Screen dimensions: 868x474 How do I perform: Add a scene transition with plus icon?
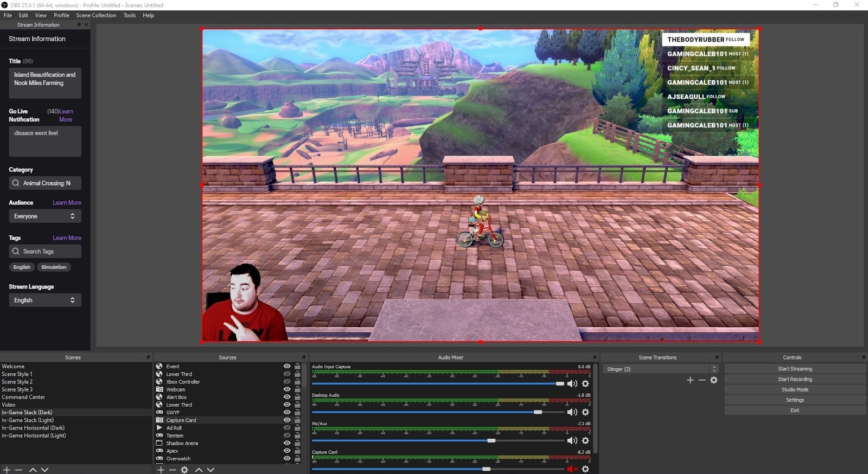pos(690,380)
